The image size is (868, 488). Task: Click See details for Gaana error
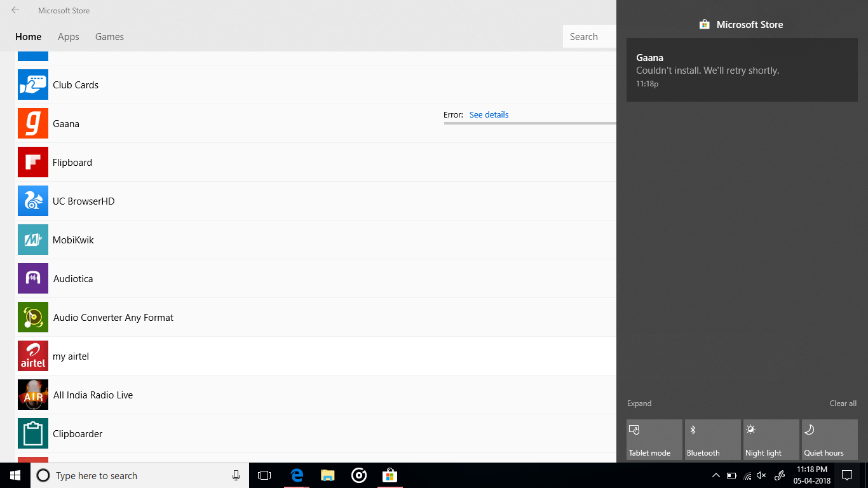[489, 115]
